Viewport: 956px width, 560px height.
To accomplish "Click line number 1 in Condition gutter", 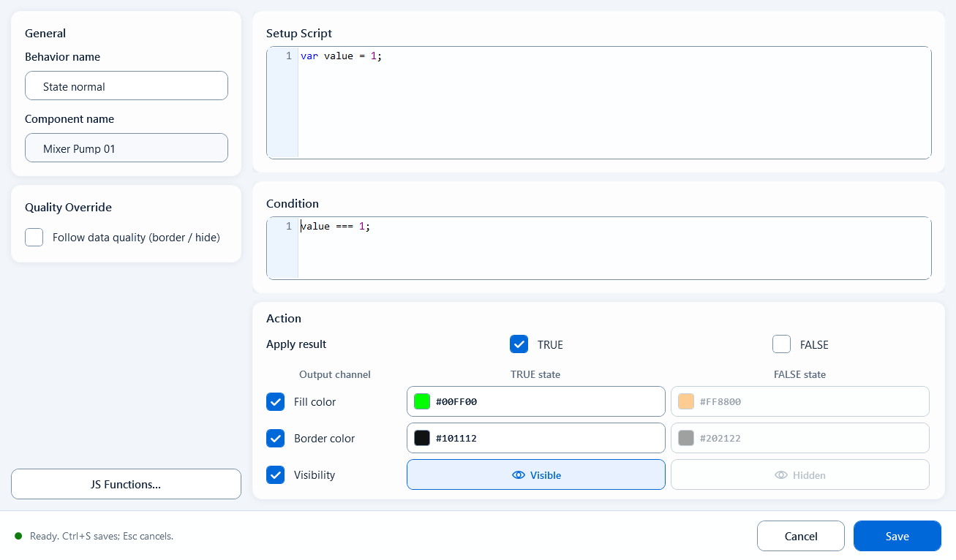I will (289, 226).
